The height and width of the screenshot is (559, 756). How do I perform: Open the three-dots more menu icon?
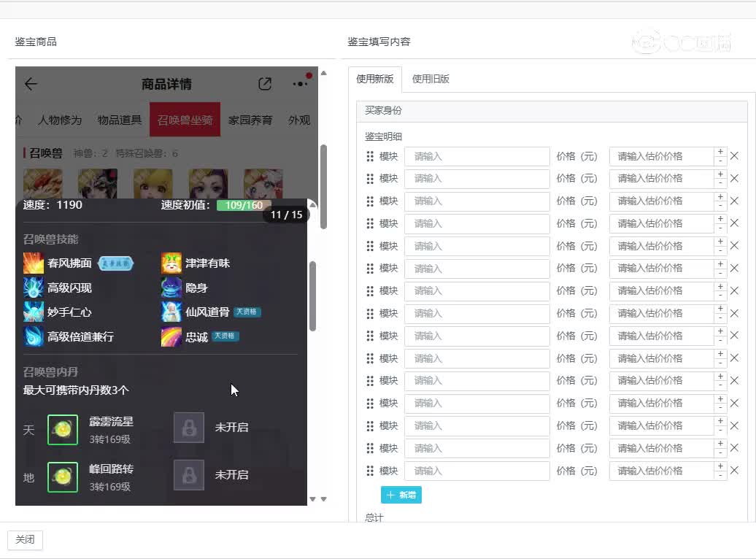(301, 83)
